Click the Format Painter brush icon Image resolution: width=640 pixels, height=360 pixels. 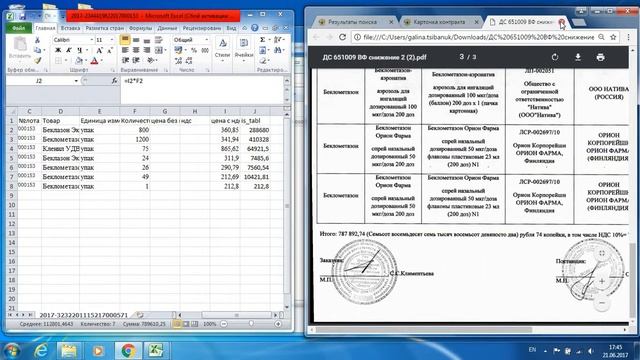point(37,60)
